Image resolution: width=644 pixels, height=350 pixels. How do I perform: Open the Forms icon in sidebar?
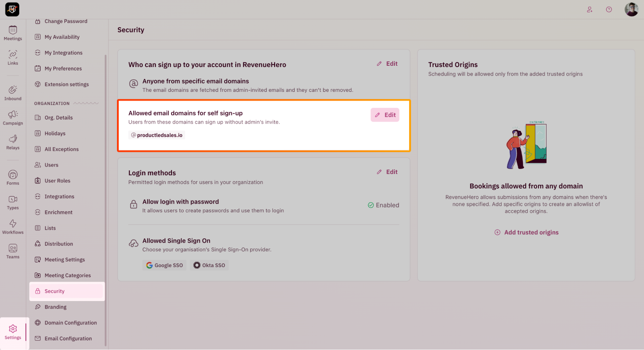click(13, 178)
